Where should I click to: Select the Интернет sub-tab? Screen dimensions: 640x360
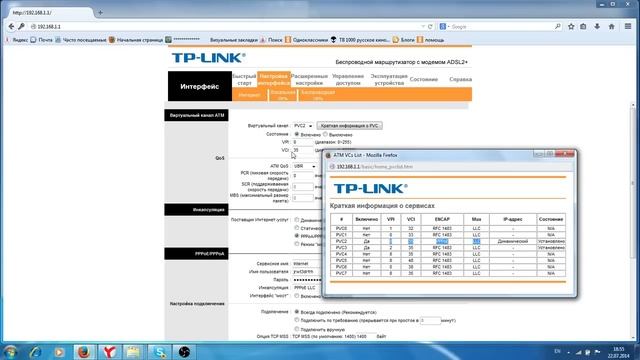249,95
